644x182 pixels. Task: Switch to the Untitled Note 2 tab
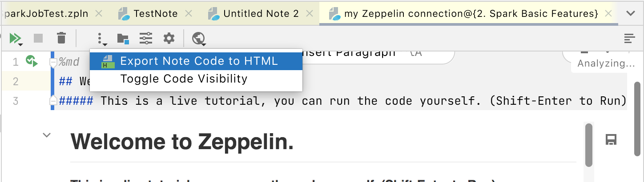261,14
